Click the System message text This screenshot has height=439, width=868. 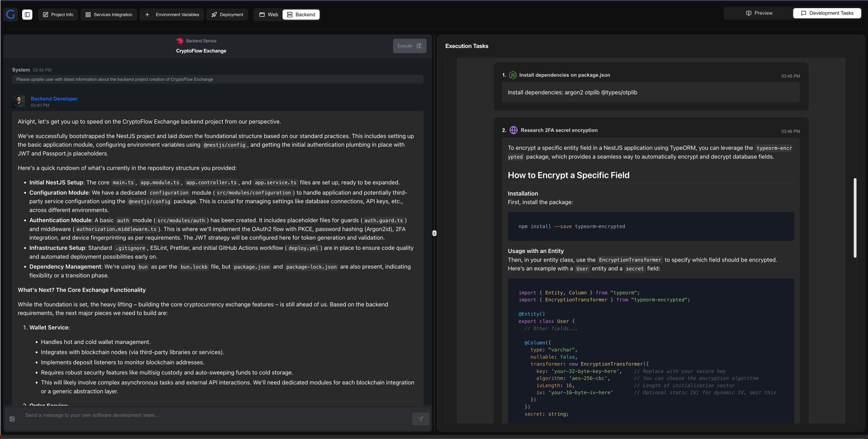(x=115, y=79)
